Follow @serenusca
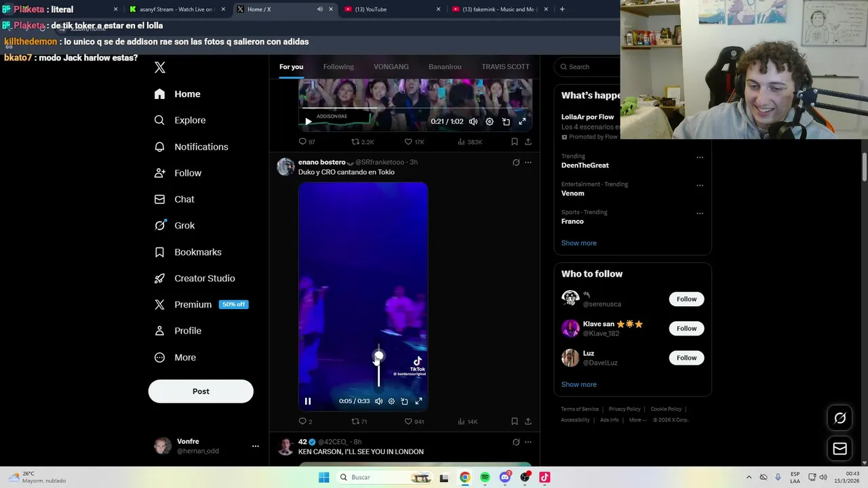This screenshot has height=488, width=868. (x=686, y=299)
